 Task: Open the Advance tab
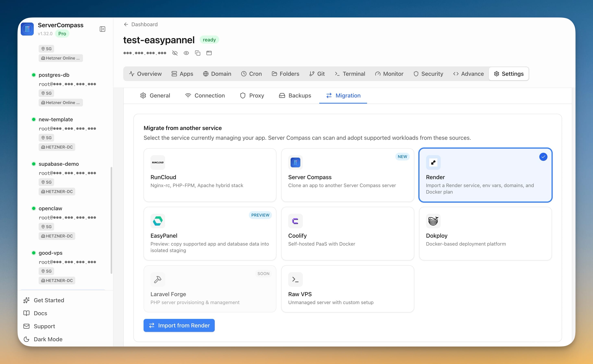tap(468, 74)
